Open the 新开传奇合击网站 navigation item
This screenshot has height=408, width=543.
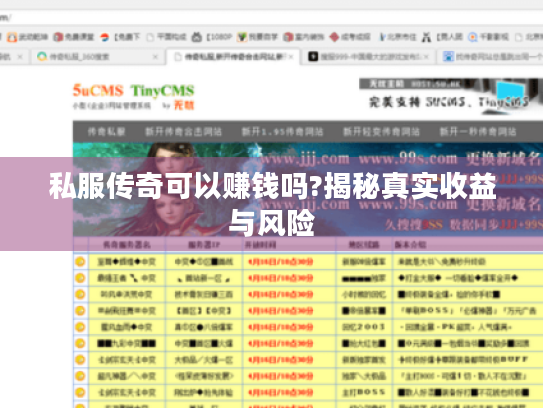(184, 132)
